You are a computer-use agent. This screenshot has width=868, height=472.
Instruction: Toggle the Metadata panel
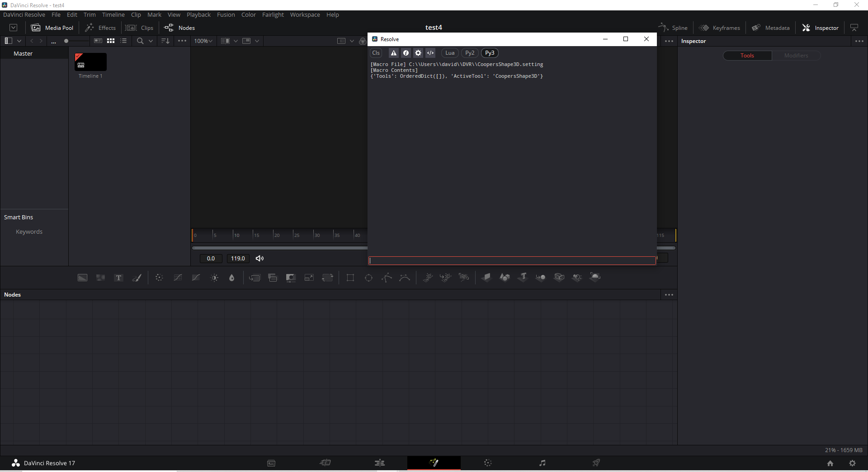pyautogui.click(x=770, y=28)
